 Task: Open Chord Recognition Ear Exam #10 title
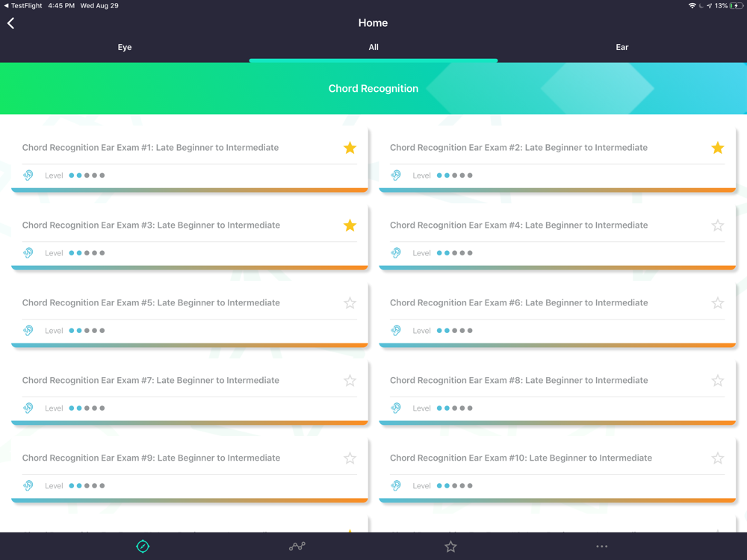coord(521,458)
